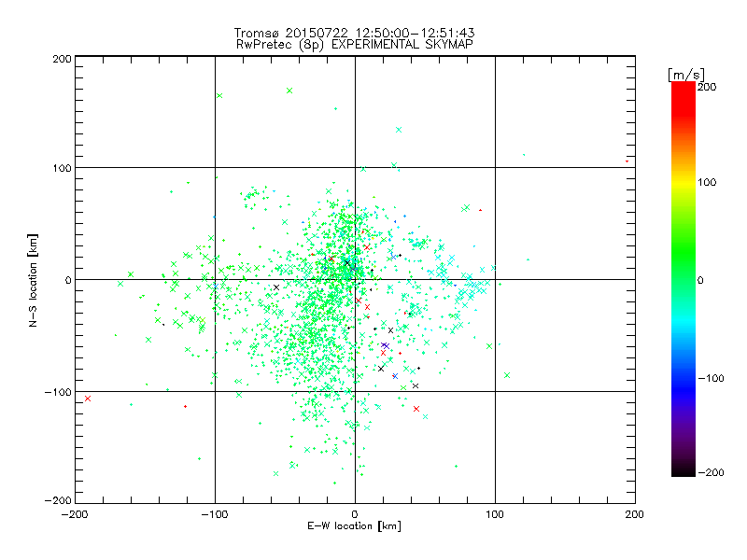Click the '0' tick label on the N-S axis

pos(68,280)
